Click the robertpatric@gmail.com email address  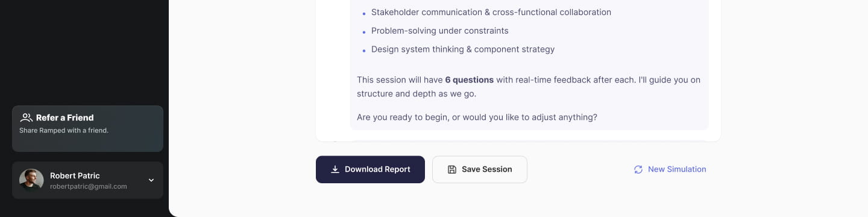point(89,186)
